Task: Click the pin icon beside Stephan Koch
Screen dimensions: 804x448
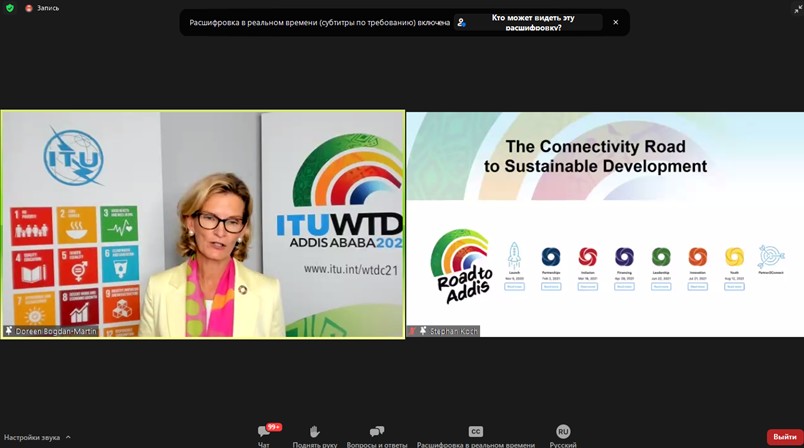Action: click(423, 331)
